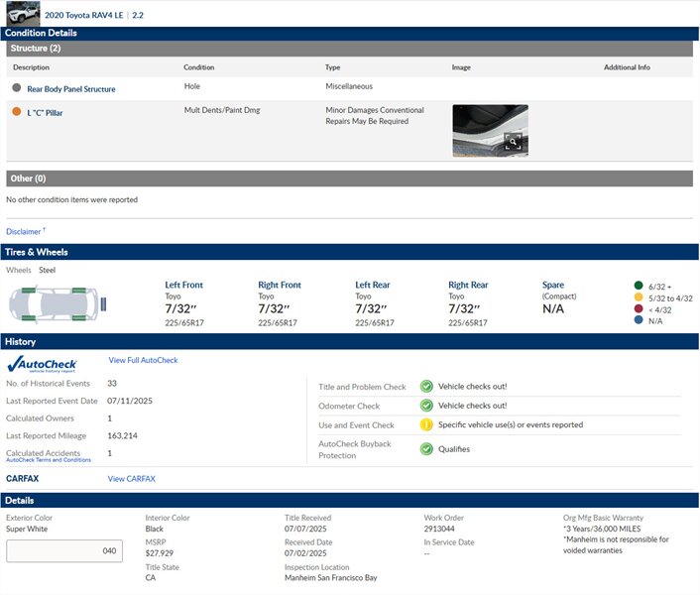Open AutoCheck Terms and Conditions link
Screen dimensions: 700x595
[x=49, y=460]
